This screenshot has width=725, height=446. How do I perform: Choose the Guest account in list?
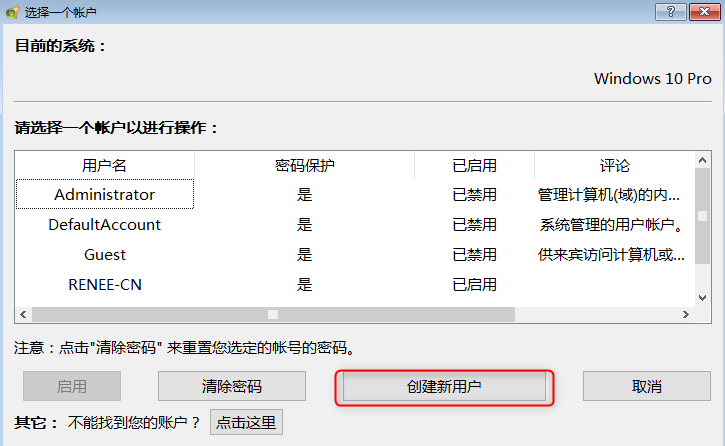click(105, 255)
